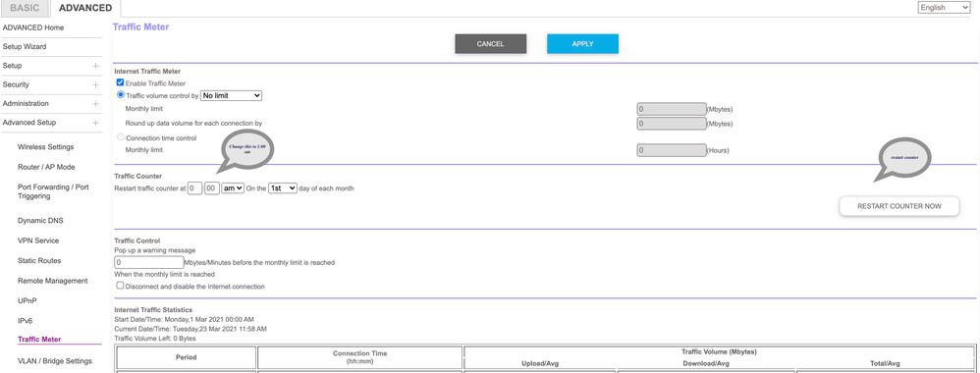This screenshot has width=980, height=373.
Task: Open VLAN / Bridge Settings
Action: [x=54, y=361]
